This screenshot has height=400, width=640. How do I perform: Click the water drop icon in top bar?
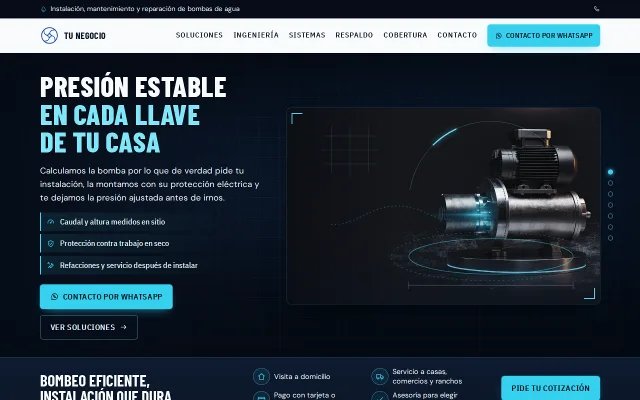point(43,9)
